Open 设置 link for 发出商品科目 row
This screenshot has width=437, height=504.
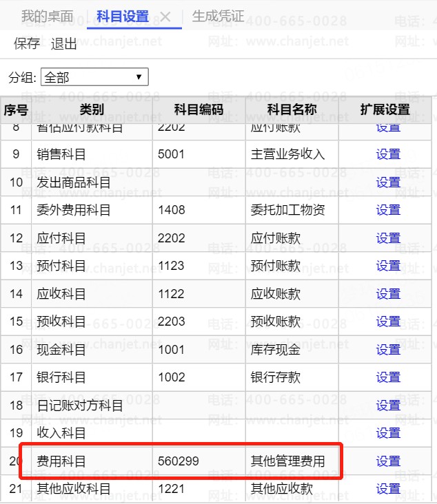coord(388,182)
